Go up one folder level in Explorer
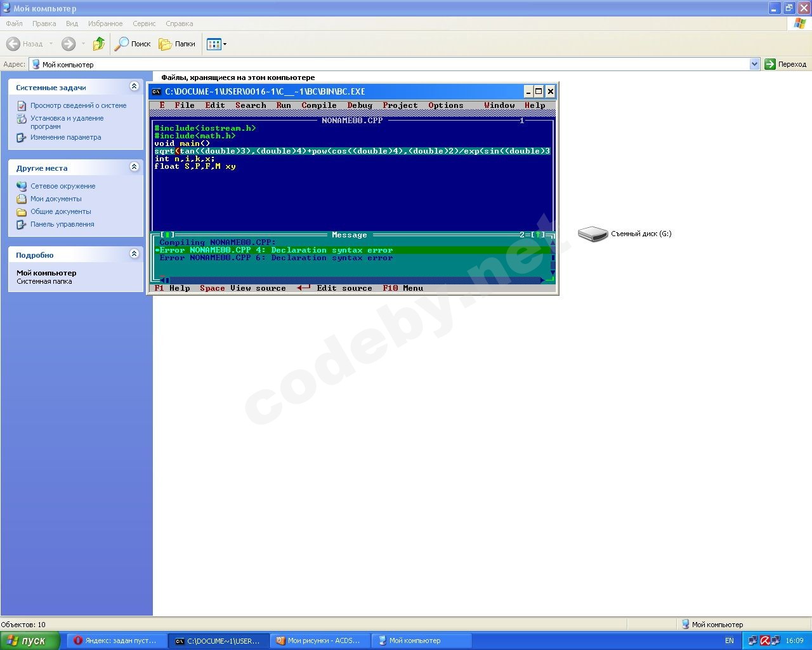812x650 pixels. tap(98, 44)
